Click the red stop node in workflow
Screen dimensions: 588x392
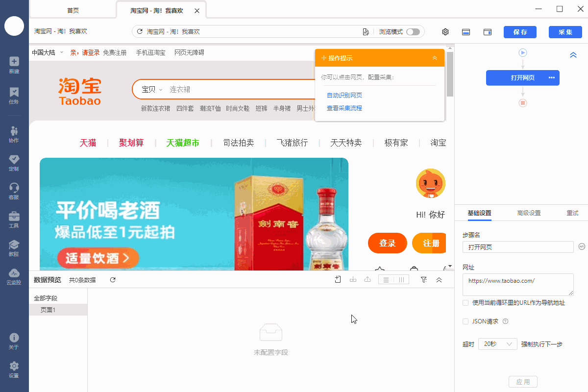coord(523,103)
